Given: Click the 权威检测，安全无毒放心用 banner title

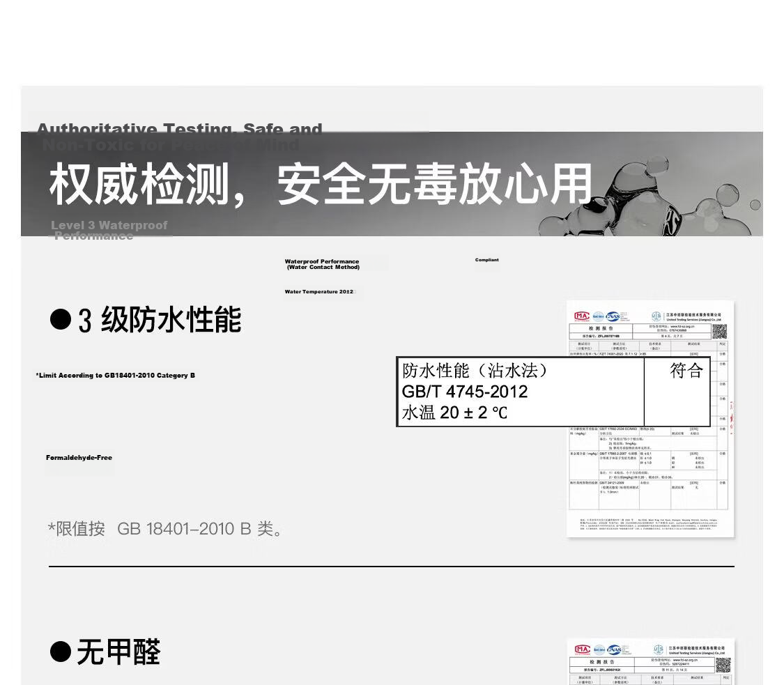Looking at the screenshot, I should click(321, 184).
